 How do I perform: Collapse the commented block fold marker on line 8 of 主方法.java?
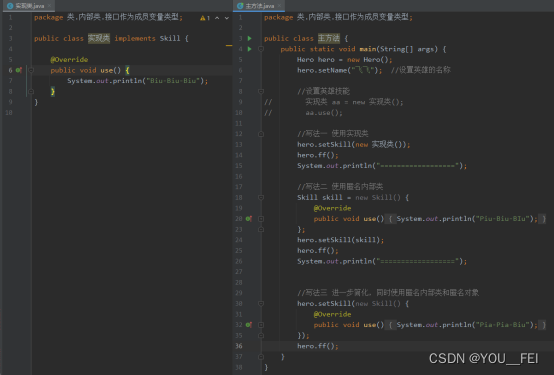(x=261, y=92)
